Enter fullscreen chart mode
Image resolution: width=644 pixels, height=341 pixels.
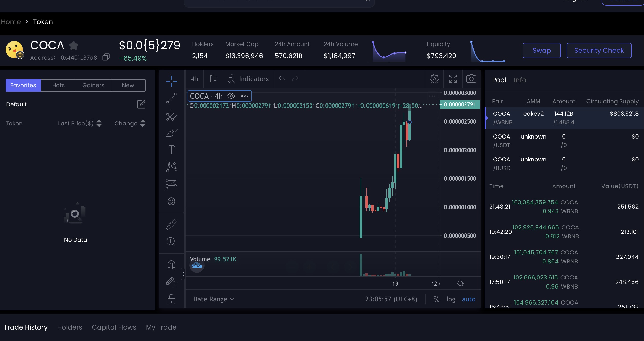pos(453,79)
